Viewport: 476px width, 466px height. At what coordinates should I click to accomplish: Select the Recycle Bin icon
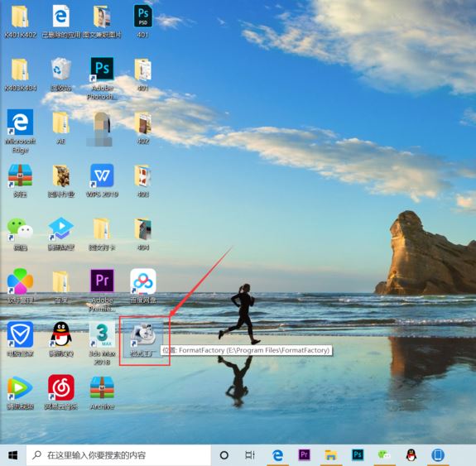click(61, 74)
